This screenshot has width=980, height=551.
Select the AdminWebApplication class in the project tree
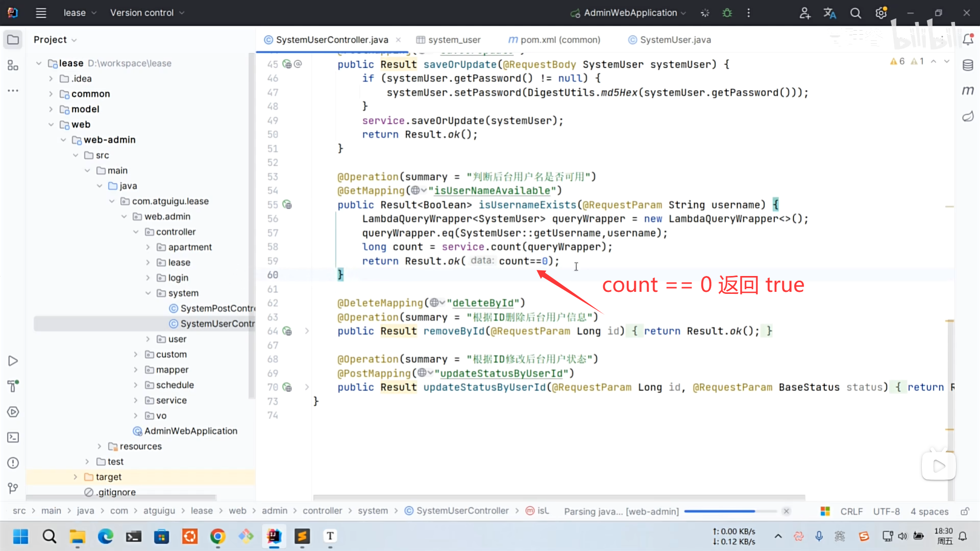click(x=190, y=431)
